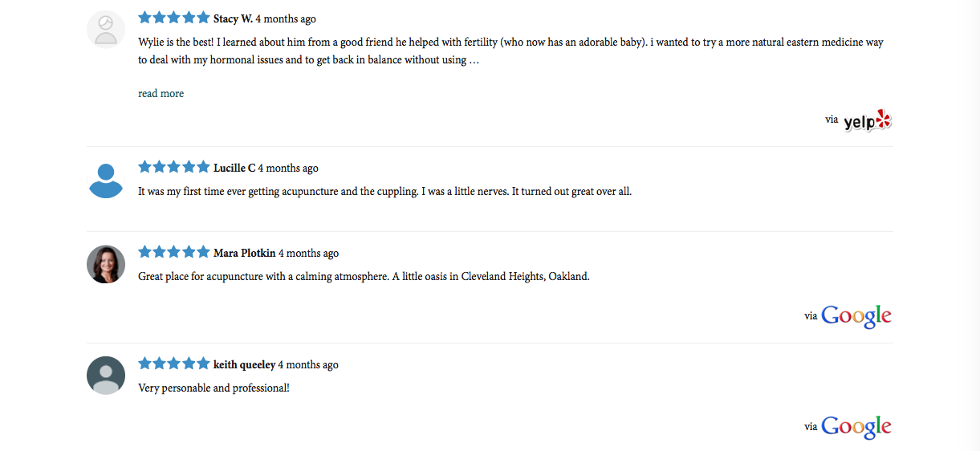Click Stacy's review text about Wylie
980x451 pixels.
pyautogui.click(x=510, y=51)
